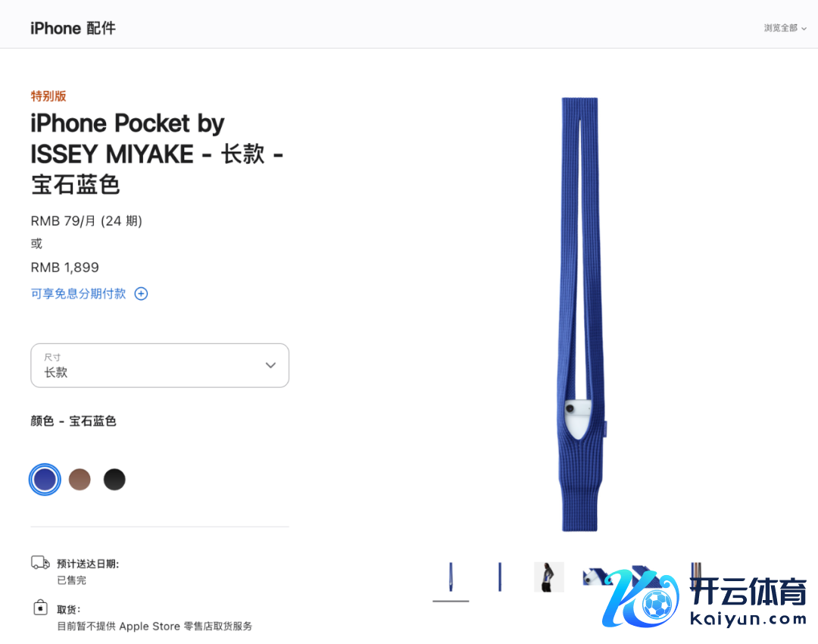
Task: Select the second blue strap thumbnail
Action: pos(500,577)
